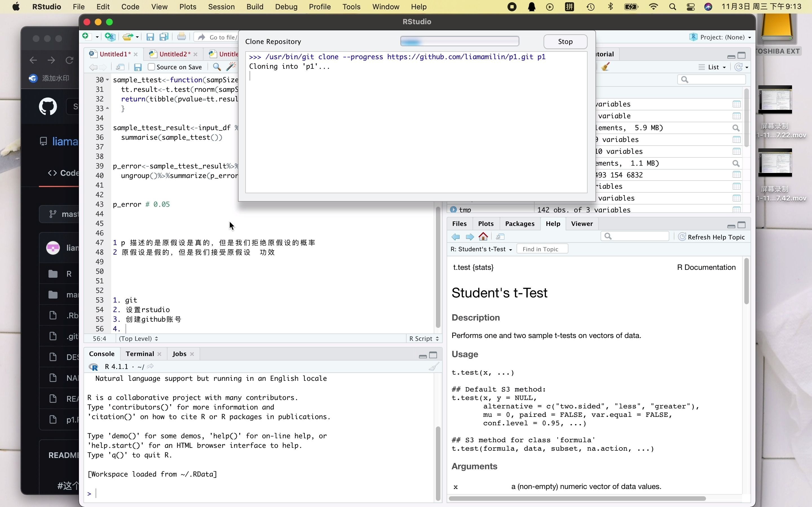Click the environment clear workspace broom icon
The height and width of the screenshot is (507, 812).
coord(605,67)
